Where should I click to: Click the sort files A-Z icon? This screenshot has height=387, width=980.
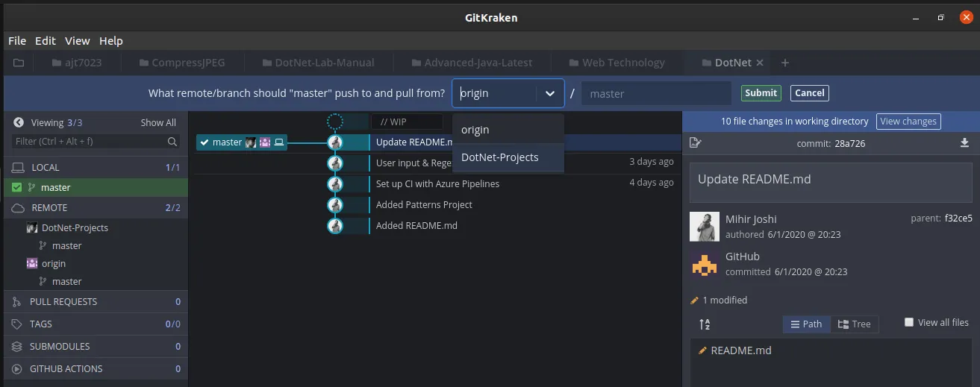[705, 324]
